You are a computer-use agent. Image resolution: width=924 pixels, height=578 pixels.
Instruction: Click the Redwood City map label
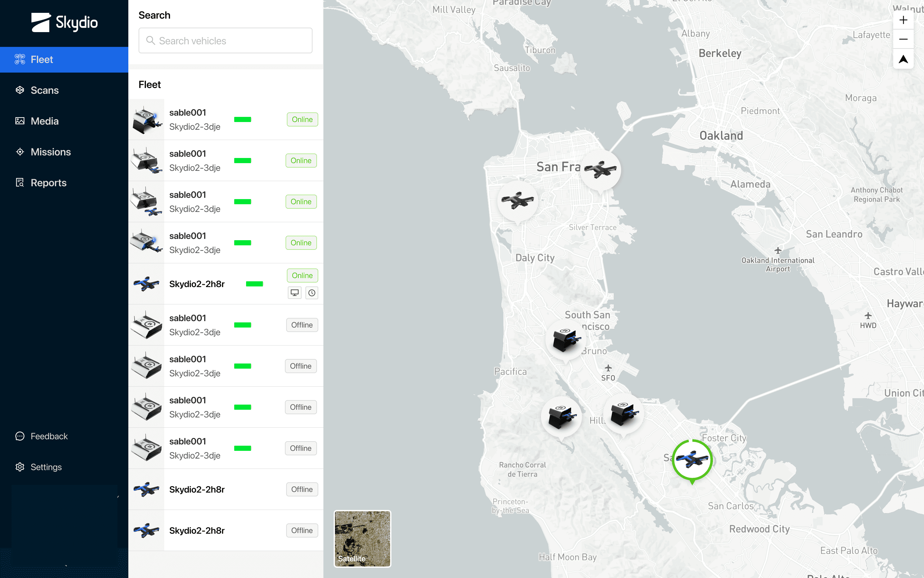[759, 529]
